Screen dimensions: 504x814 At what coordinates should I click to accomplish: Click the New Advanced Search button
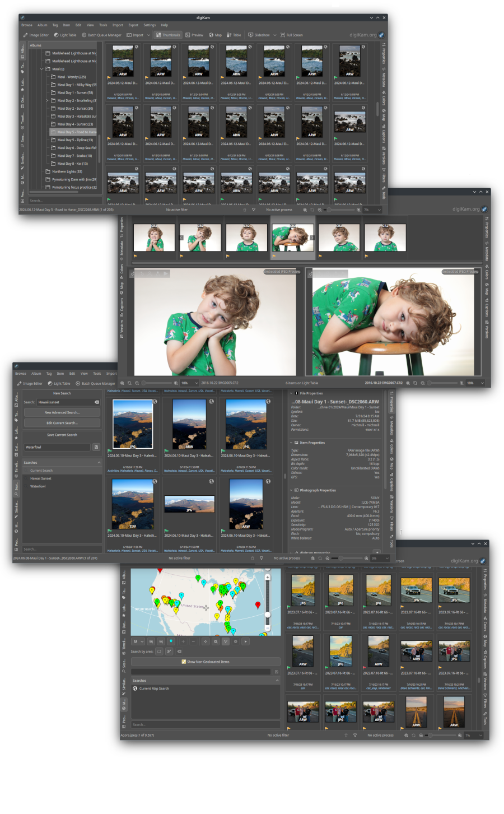point(61,412)
